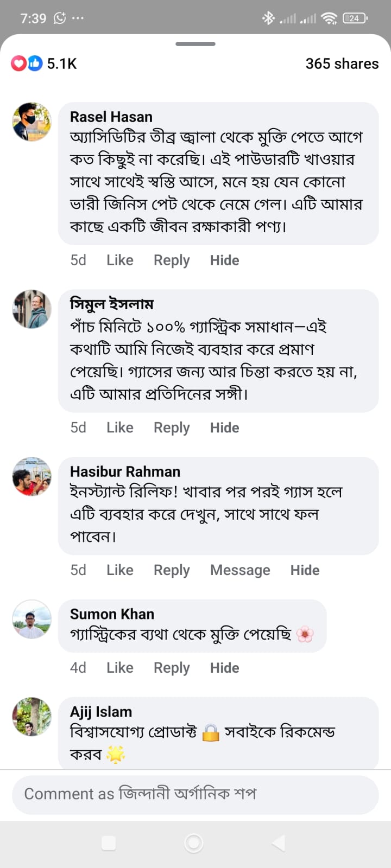This screenshot has width=391, height=868.
Task: Message Hasibur Rahman from his comment
Action: 240,570
